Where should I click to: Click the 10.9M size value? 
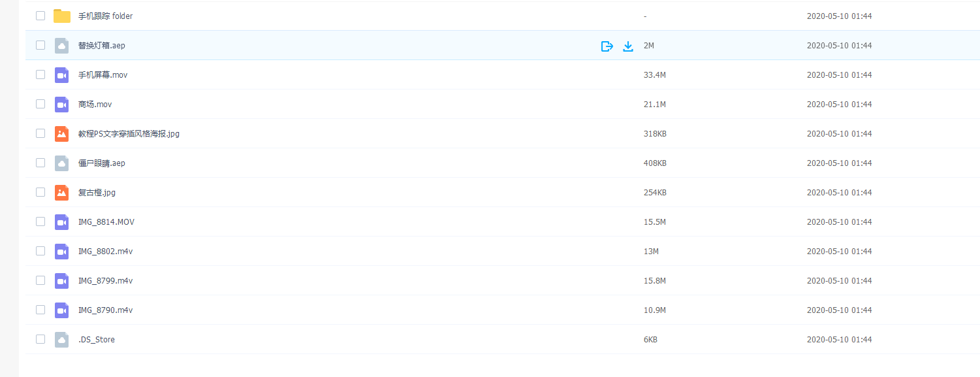655,310
